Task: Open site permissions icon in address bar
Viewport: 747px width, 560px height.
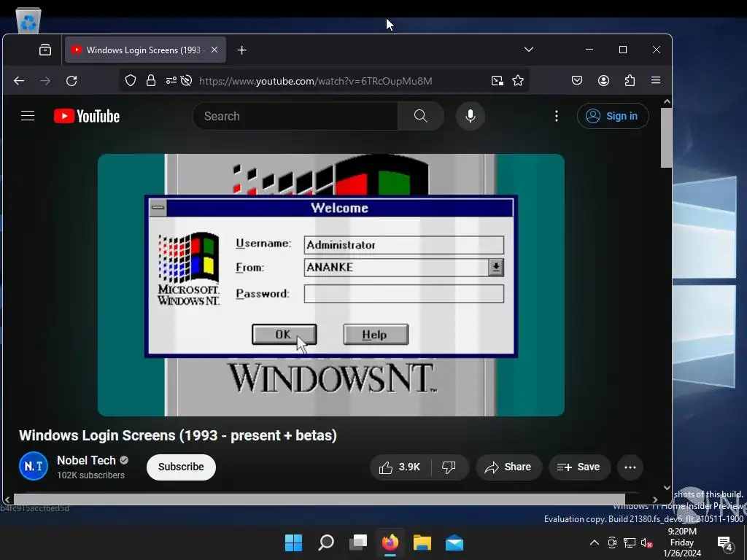Action: pyautogui.click(x=171, y=81)
